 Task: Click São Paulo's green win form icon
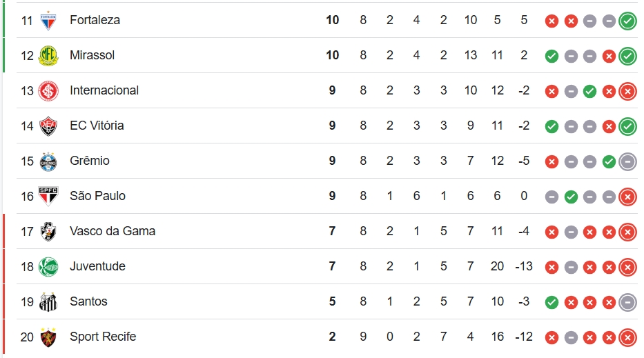571,197
